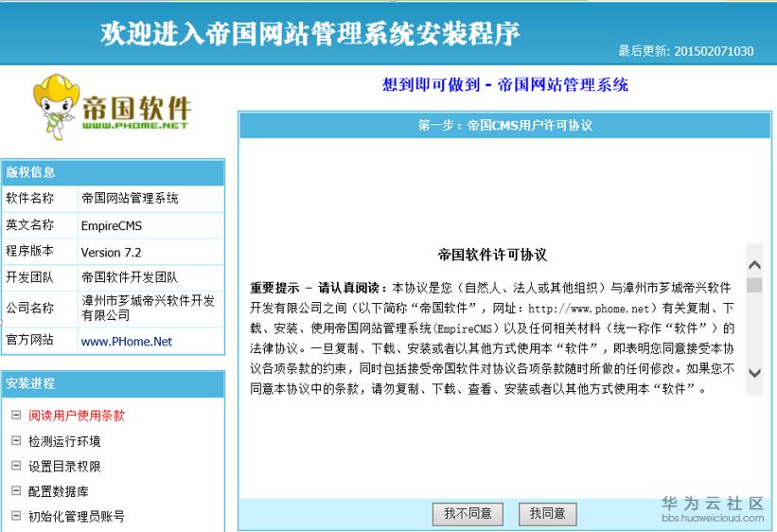The width and height of the screenshot is (777, 532).
Task: Select the 检测运行环境 step text
Action: pos(64,441)
